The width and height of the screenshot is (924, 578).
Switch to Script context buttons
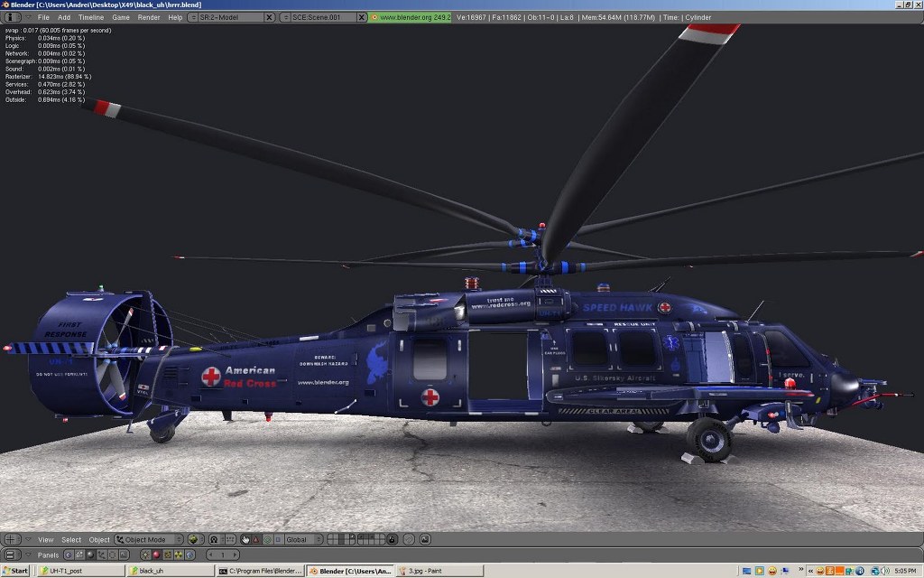point(79,555)
